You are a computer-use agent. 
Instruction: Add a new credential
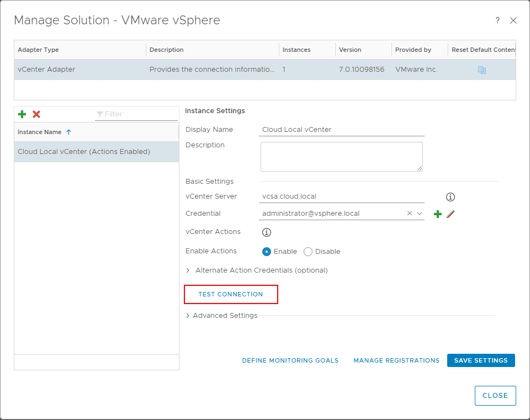click(x=438, y=214)
